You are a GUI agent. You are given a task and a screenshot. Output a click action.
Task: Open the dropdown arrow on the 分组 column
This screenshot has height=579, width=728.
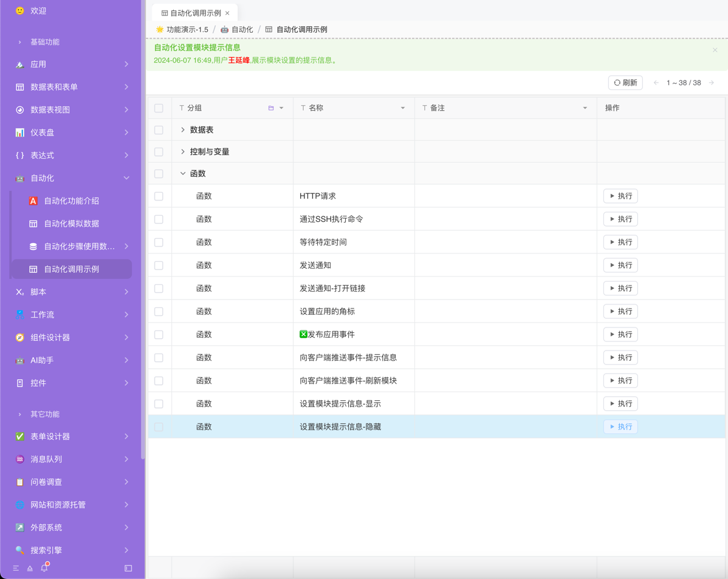coord(281,108)
